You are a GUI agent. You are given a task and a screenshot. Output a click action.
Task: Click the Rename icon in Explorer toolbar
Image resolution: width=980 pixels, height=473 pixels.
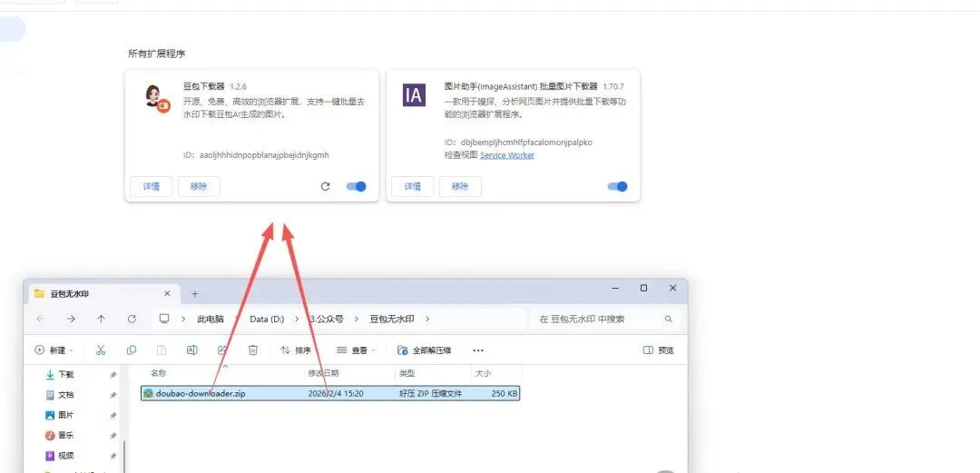191,350
